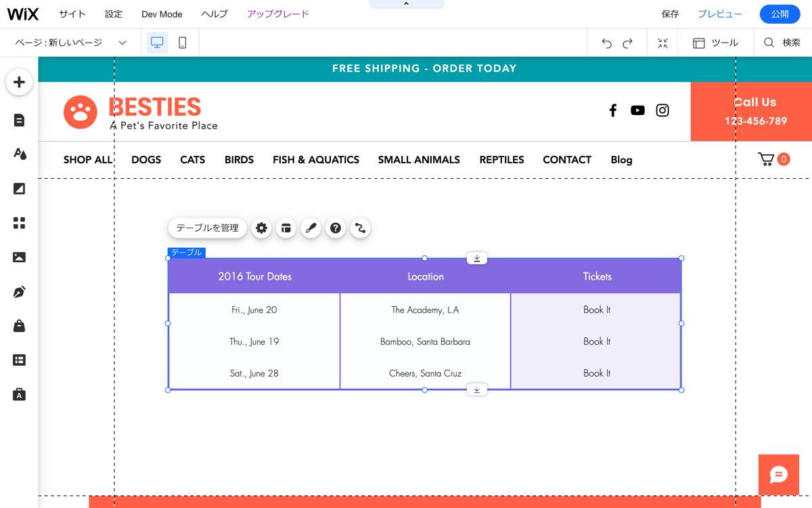Select the SHOP ALL nav item
The image size is (812, 508).
click(88, 160)
